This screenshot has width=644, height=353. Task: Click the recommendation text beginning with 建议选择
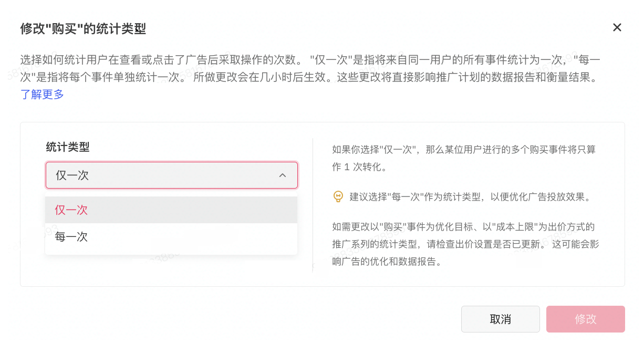470,198
